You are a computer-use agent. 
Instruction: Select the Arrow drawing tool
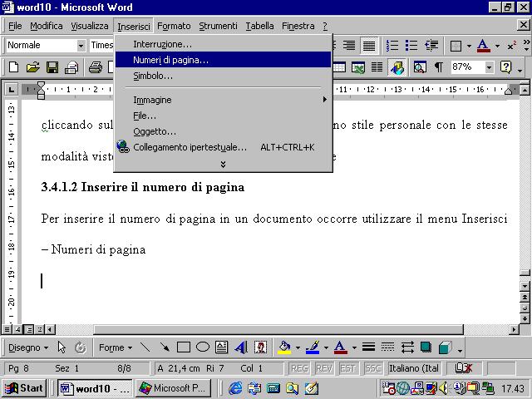click(165, 347)
